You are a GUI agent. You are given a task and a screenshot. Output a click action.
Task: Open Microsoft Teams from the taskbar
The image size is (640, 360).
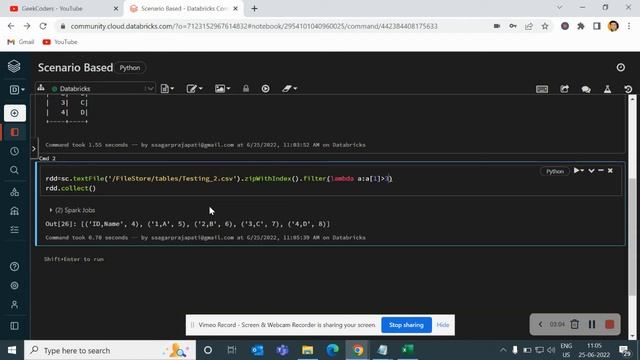click(282, 350)
